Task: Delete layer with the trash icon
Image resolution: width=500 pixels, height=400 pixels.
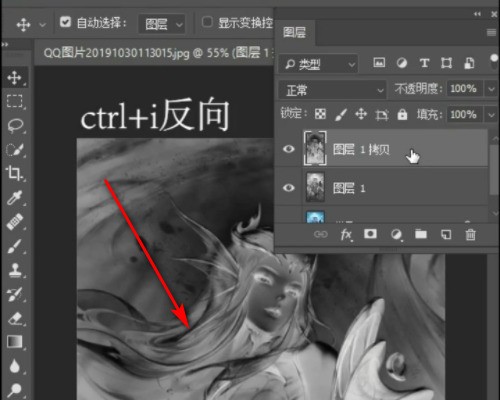Action: coord(470,234)
